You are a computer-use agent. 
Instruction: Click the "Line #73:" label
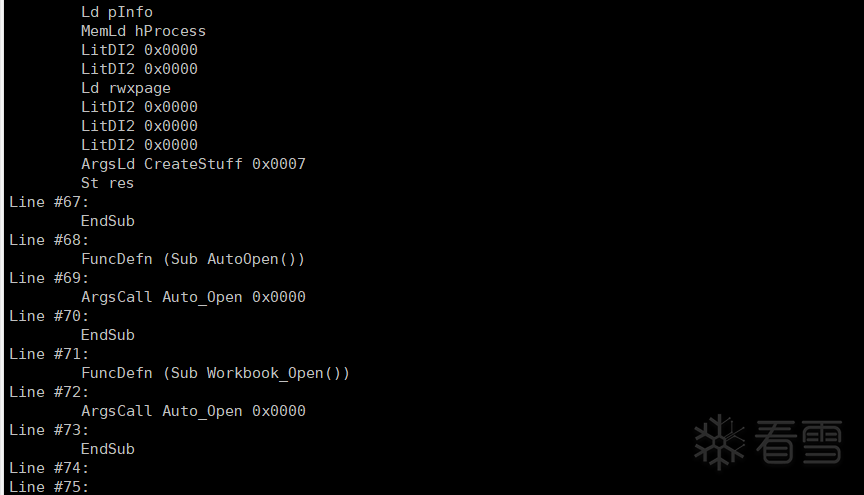(49, 430)
